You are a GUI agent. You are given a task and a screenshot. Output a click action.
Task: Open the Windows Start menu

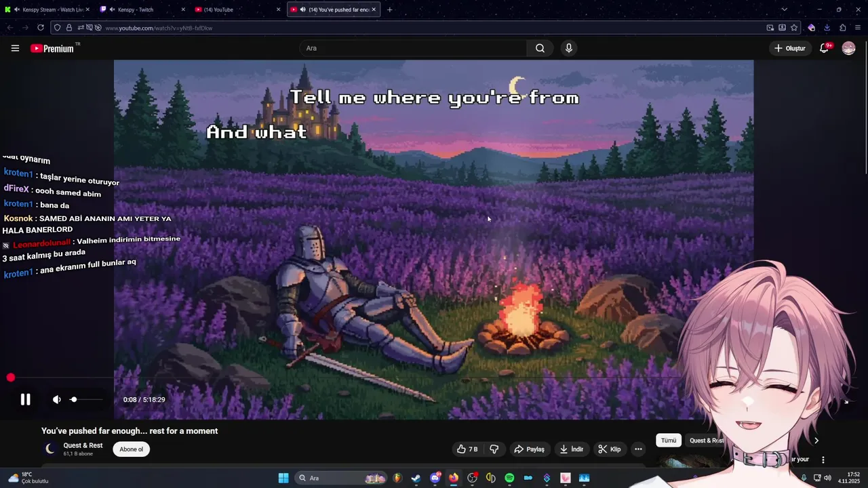tap(283, 478)
